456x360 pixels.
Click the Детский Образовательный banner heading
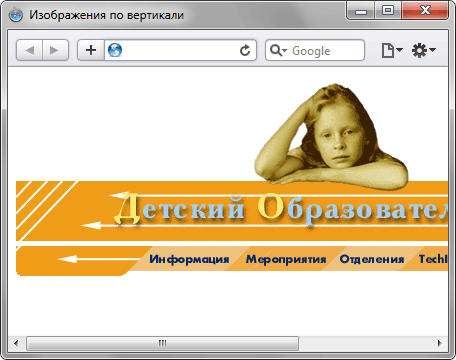(281, 211)
